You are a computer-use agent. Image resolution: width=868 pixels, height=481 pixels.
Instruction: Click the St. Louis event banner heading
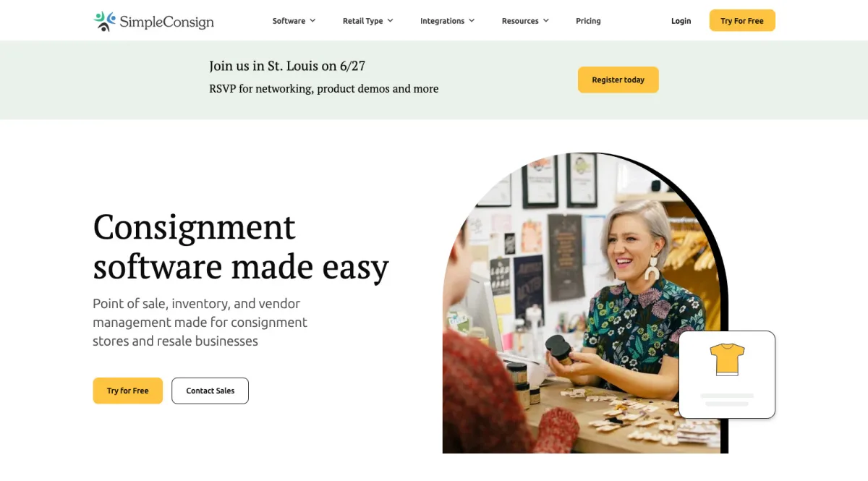pyautogui.click(x=287, y=66)
